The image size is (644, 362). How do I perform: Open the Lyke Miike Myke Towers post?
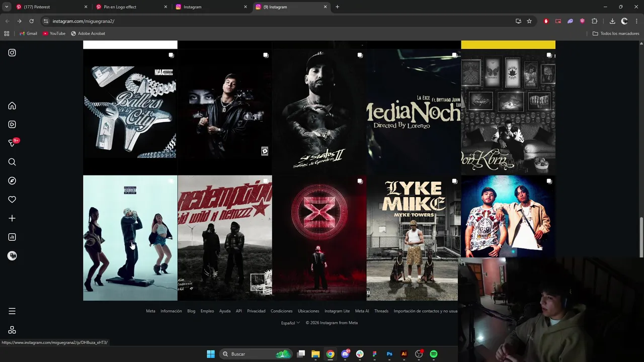tap(414, 238)
